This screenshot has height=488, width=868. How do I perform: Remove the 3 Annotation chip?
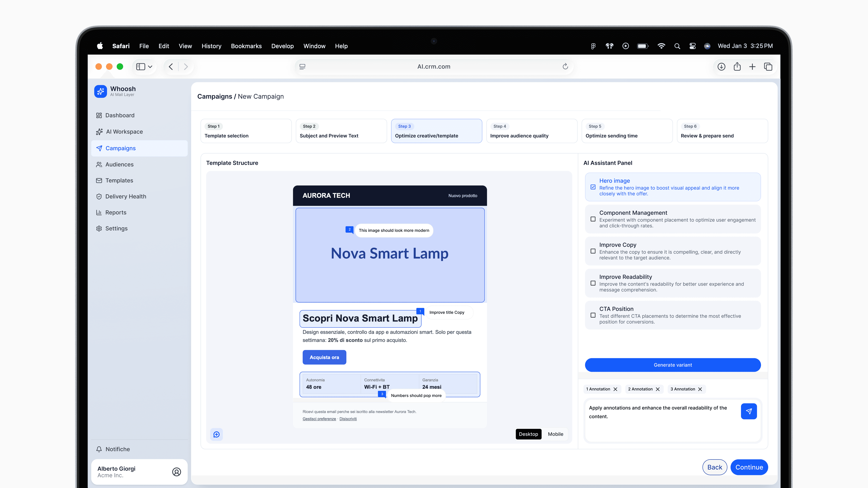(700, 389)
